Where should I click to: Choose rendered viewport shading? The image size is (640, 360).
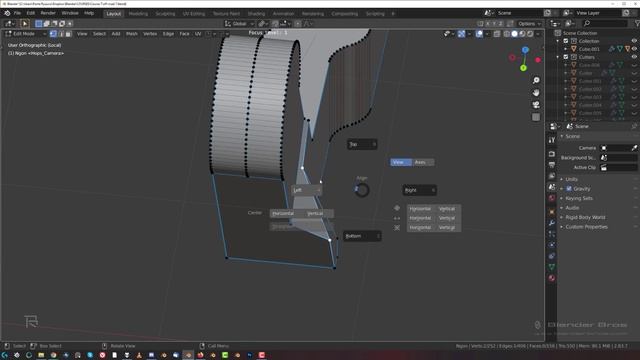530,34
